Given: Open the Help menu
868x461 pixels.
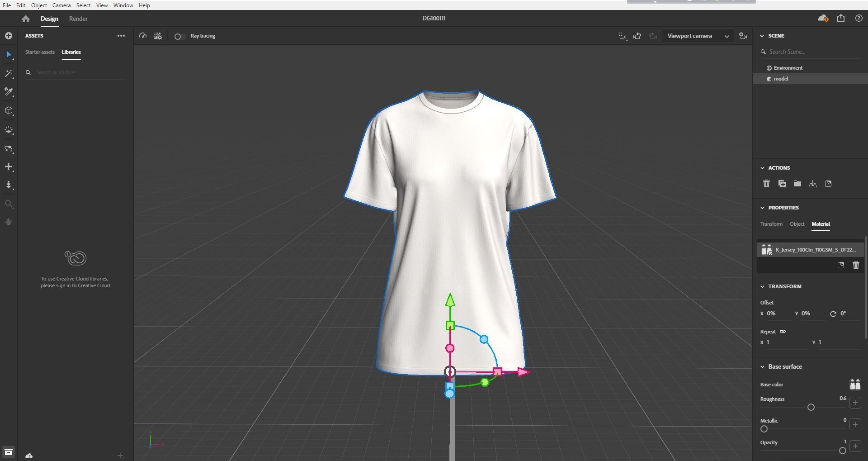Looking at the screenshot, I should click(x=144, y=5).
